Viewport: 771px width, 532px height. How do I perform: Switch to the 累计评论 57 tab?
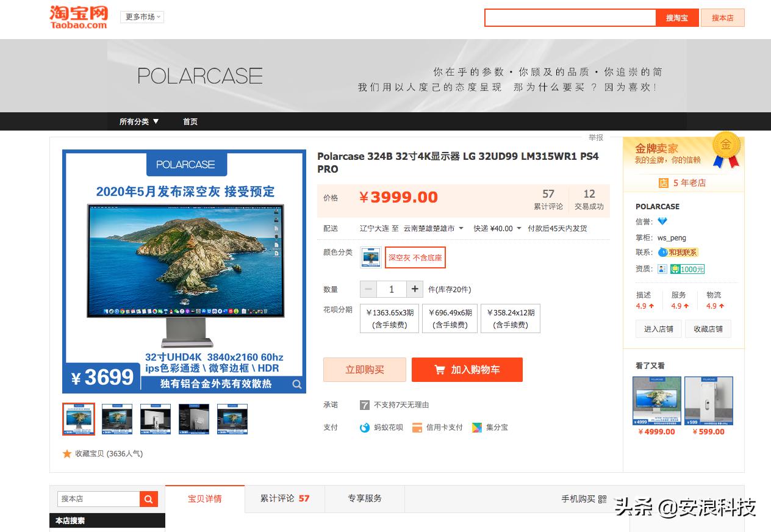click(x=285, y=498)
